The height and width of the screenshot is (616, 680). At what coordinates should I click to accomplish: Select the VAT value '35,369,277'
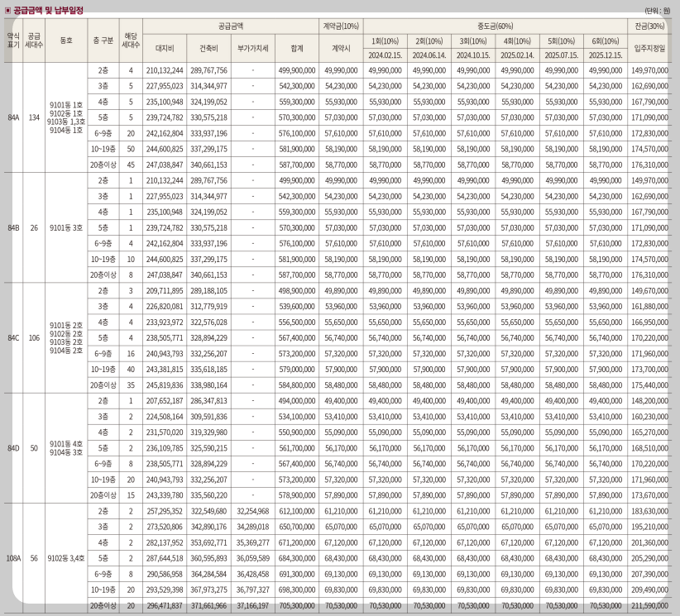point(253,542)
